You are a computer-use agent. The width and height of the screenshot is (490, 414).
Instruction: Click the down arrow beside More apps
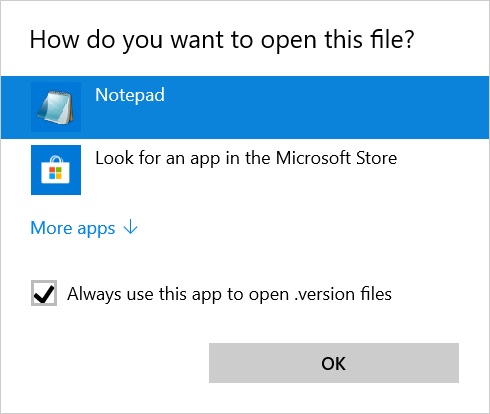[130, 227]
